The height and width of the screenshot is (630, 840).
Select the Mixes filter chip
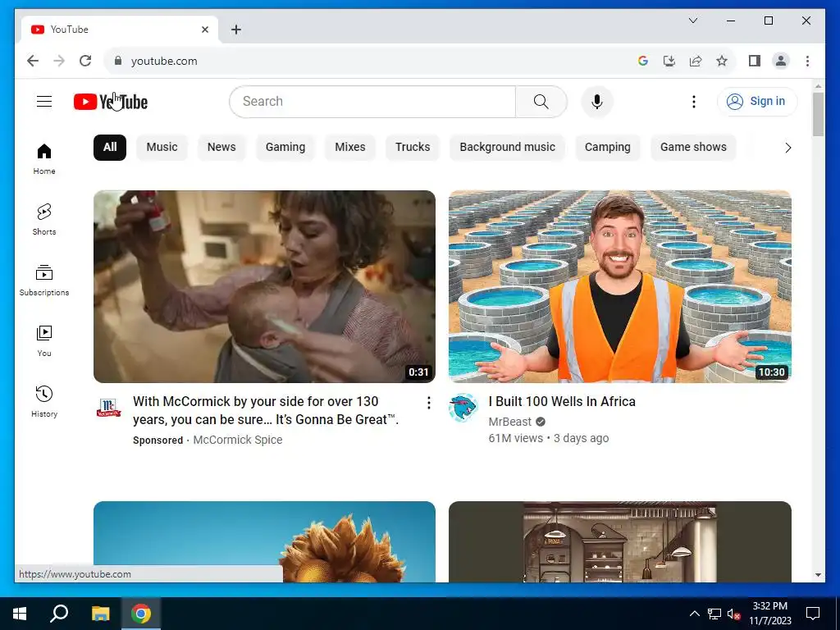[x=349, y=148]
